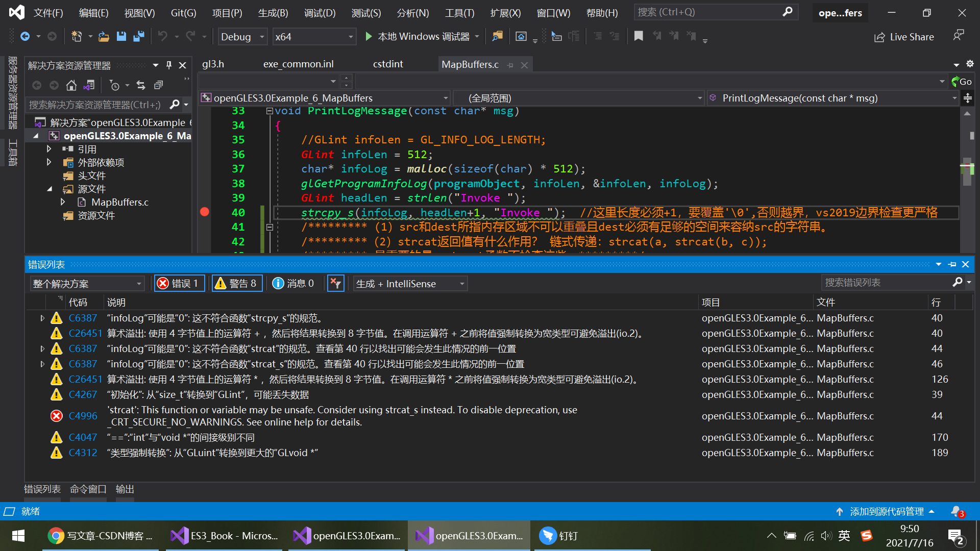Click 添加到源代码管理 in status bar
This screenshot has height=551, width=980.
click(x=887, y=511)
